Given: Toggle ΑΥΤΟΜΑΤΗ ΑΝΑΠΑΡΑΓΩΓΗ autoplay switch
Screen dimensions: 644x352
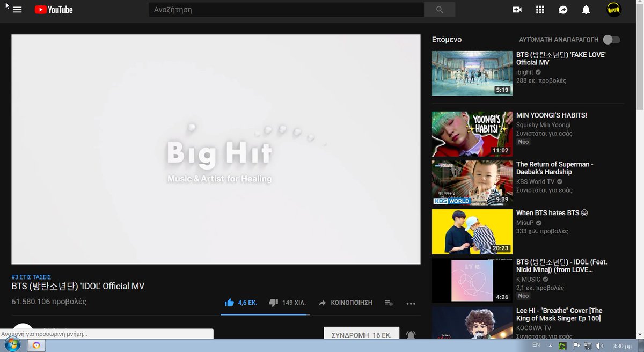Looking at the screenshot, I should (x=611, y=40).
